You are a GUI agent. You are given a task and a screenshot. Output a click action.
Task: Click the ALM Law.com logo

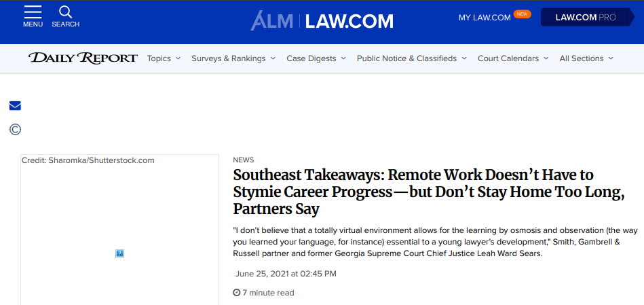pos(322,20)
